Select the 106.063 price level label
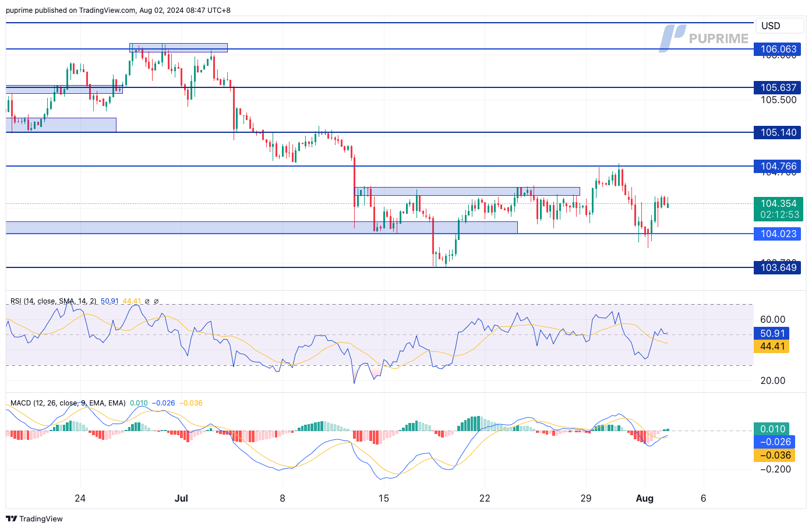 click(778, 49)
